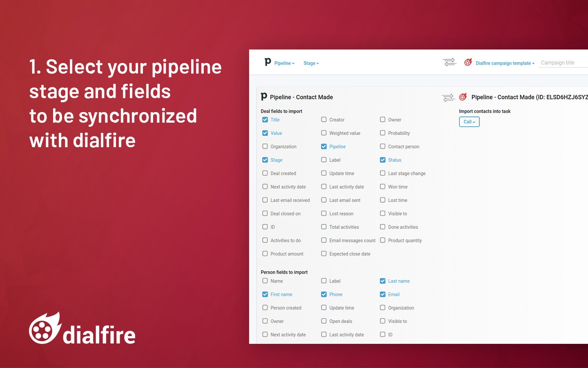
Task: Click the sync arrows icon beside the panel heading
Action: (x=448, y=97)
